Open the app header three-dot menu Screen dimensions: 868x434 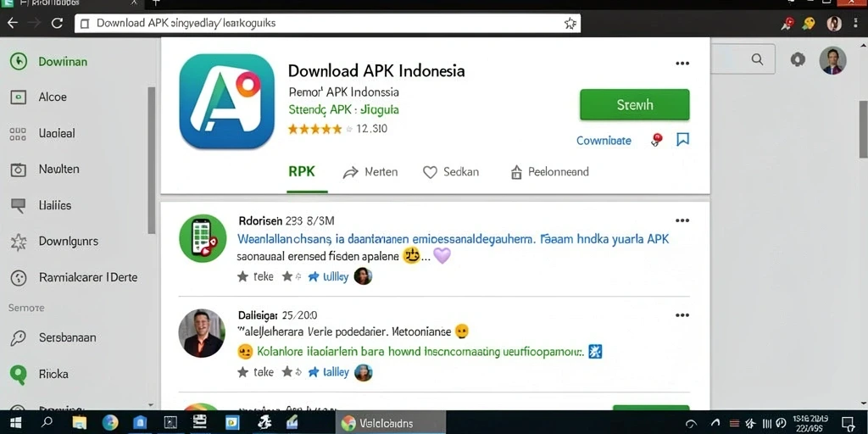pyautogui.click(x=682, y=63)
